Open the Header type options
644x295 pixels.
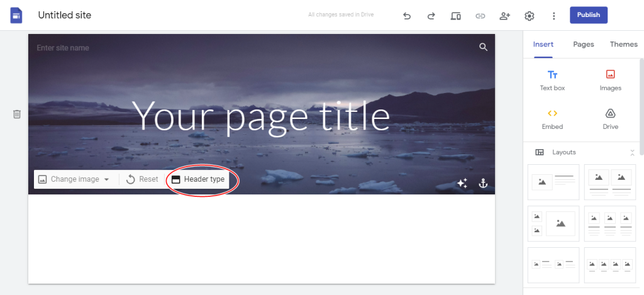coord(198,179)
